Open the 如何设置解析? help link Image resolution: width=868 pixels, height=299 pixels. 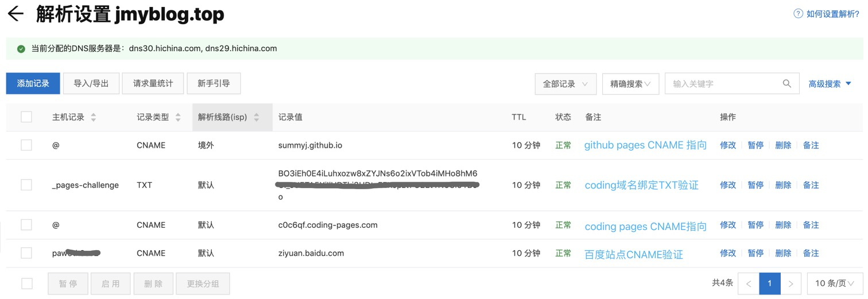tap(832, 14)
